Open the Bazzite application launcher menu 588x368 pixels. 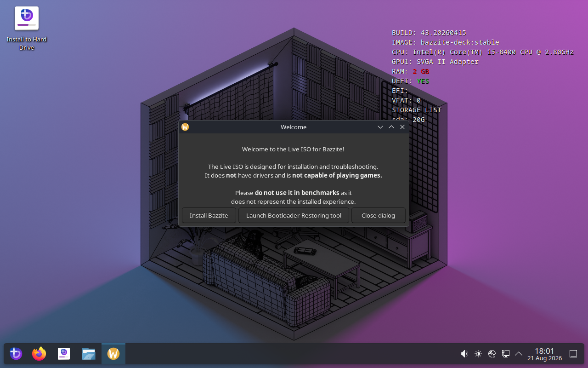pos(16,354)
